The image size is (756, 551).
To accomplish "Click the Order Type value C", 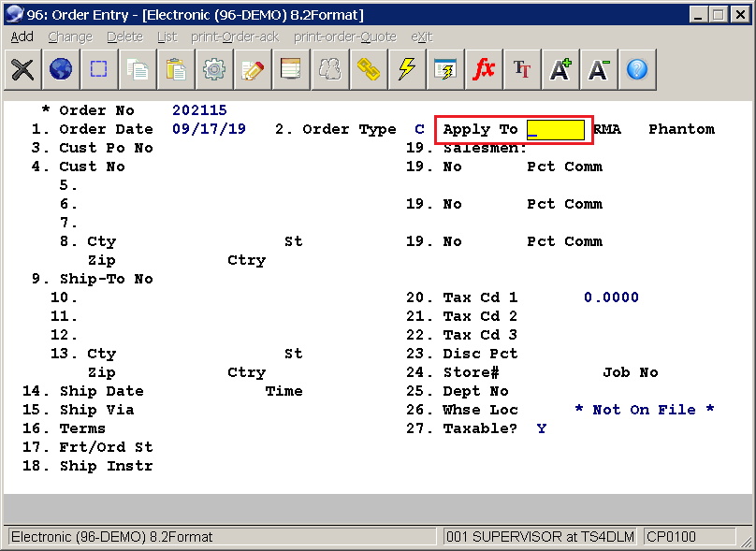I will pyautogui.click(x=419, y=129).
